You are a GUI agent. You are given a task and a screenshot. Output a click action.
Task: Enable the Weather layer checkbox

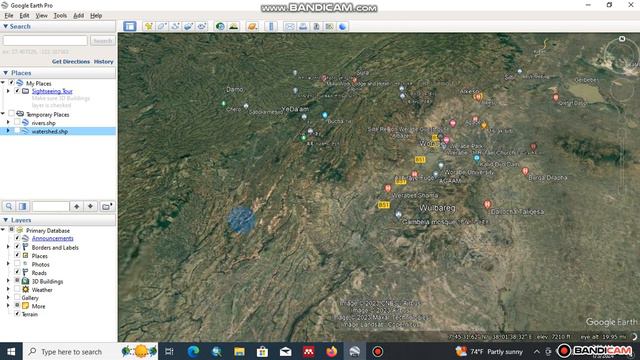tap(17, 289)
